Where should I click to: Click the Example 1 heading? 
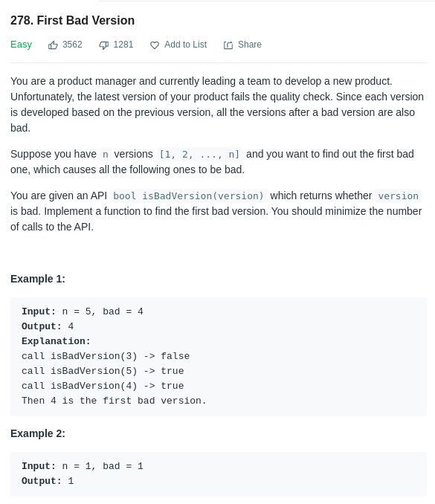pyautogui.click(x=38, y=279)
